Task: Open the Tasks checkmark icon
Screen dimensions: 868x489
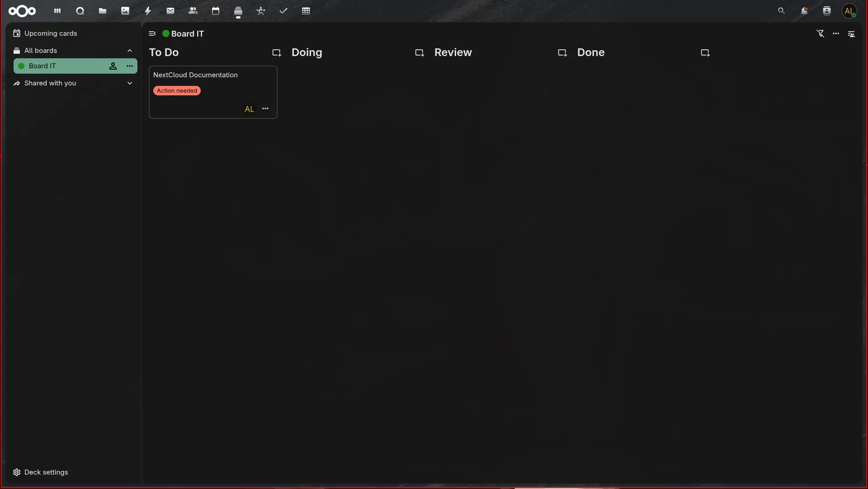Action: pyautogui.click(x=283, y=11)
